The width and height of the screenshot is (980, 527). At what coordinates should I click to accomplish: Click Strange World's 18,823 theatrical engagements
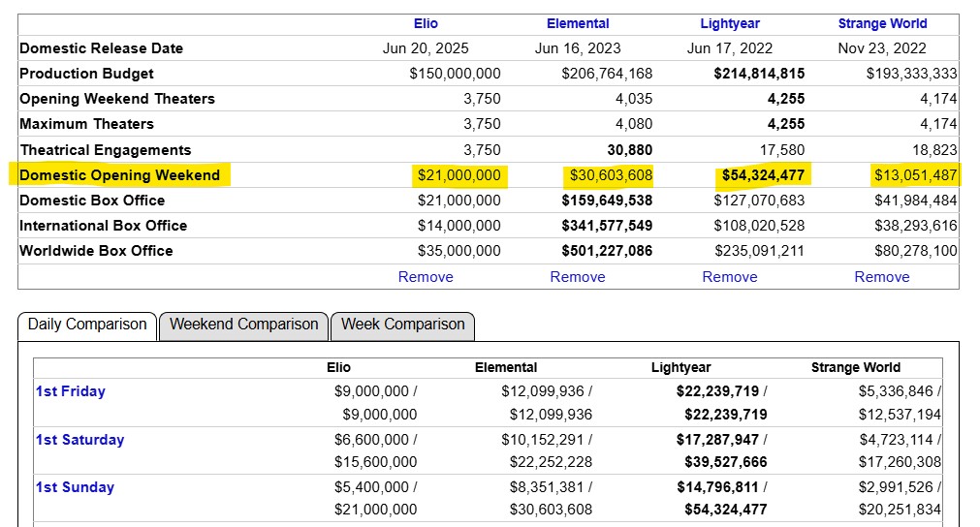934,150
